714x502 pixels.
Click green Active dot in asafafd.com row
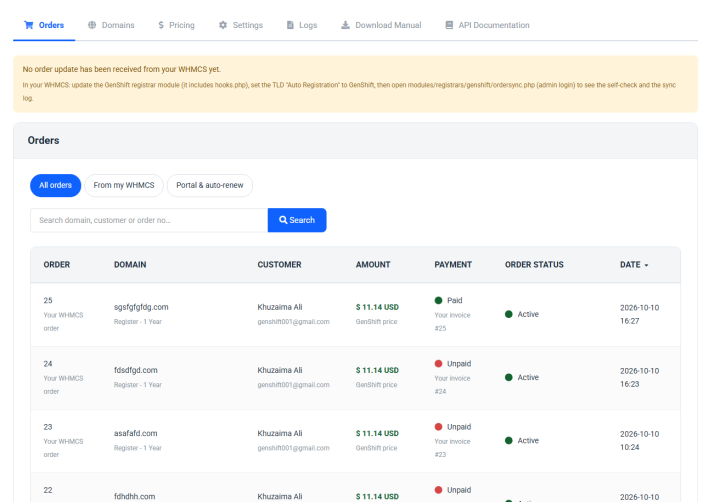pos(509,441)
